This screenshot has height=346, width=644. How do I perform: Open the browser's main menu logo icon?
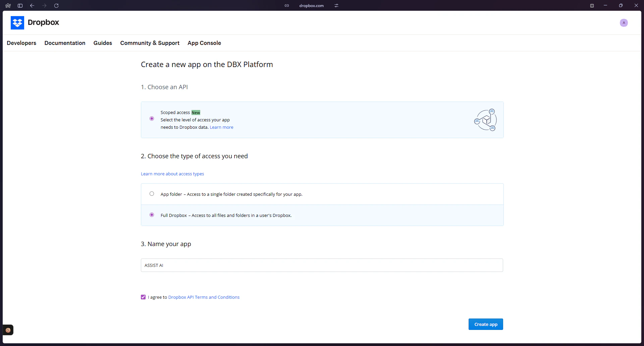8,5
